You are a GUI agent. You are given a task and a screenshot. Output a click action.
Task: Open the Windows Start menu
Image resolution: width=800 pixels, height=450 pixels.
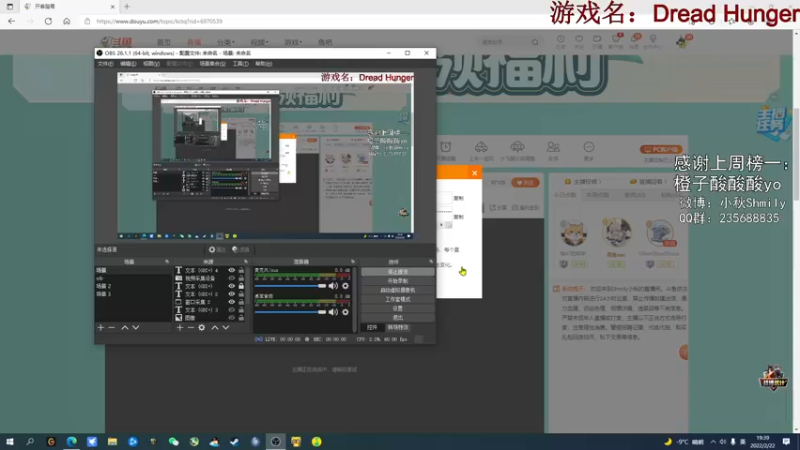point(9,442)
